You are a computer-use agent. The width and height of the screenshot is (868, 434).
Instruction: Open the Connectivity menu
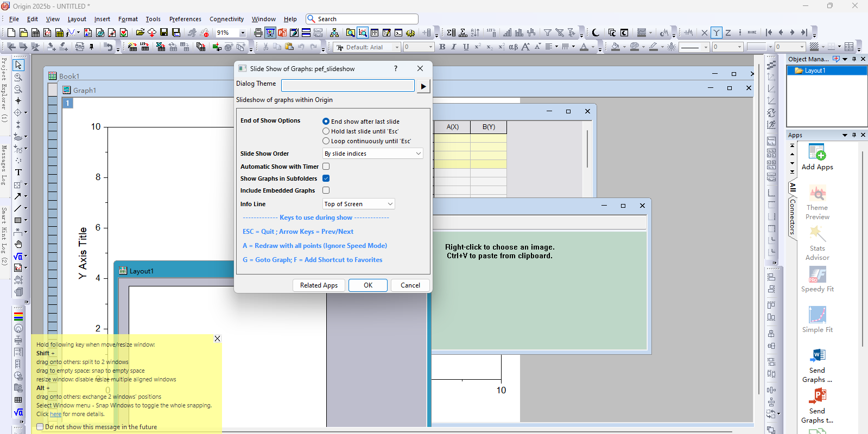coord(226,19)
